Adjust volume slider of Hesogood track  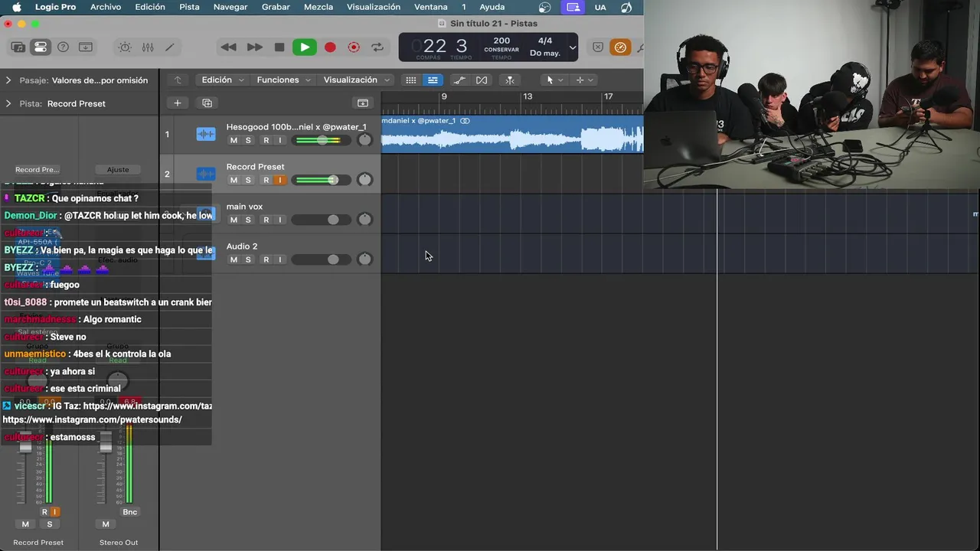(x=322, y=140)
